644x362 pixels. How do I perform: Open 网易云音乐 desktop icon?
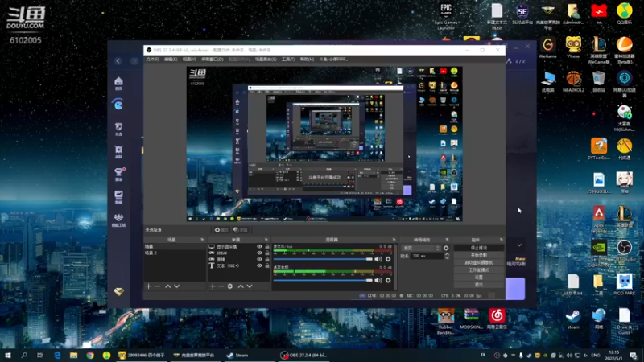(497, 319)
